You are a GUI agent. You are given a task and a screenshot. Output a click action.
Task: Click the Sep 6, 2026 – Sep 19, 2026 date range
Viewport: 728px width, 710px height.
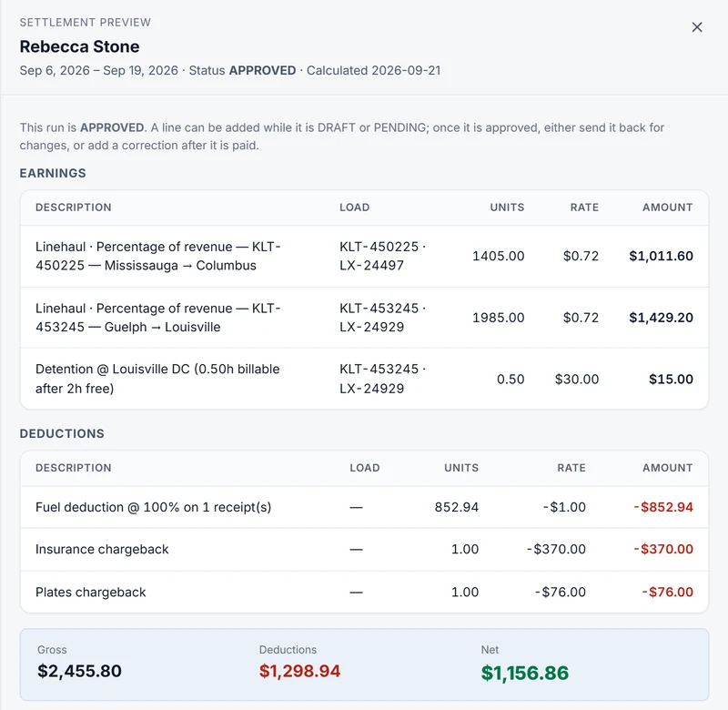pyautogui.click(x=99, y=71)
